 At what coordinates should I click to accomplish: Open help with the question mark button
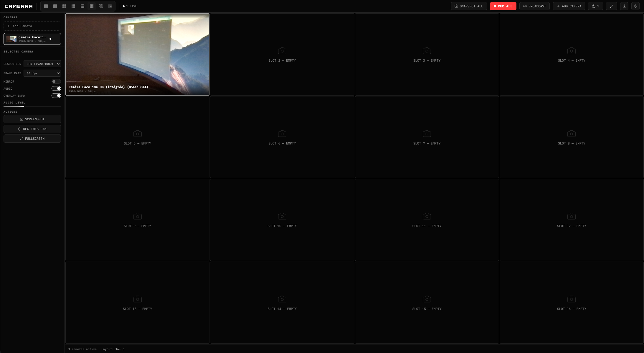595,6
